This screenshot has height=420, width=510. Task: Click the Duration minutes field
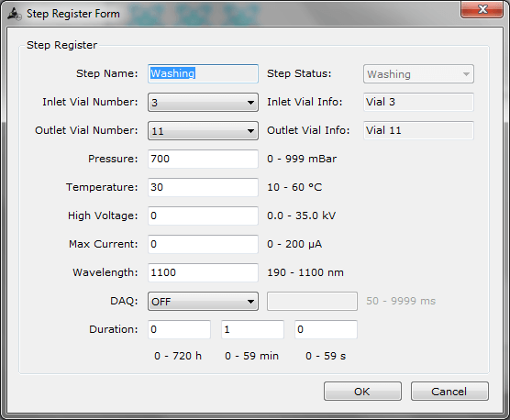(253, 329)
